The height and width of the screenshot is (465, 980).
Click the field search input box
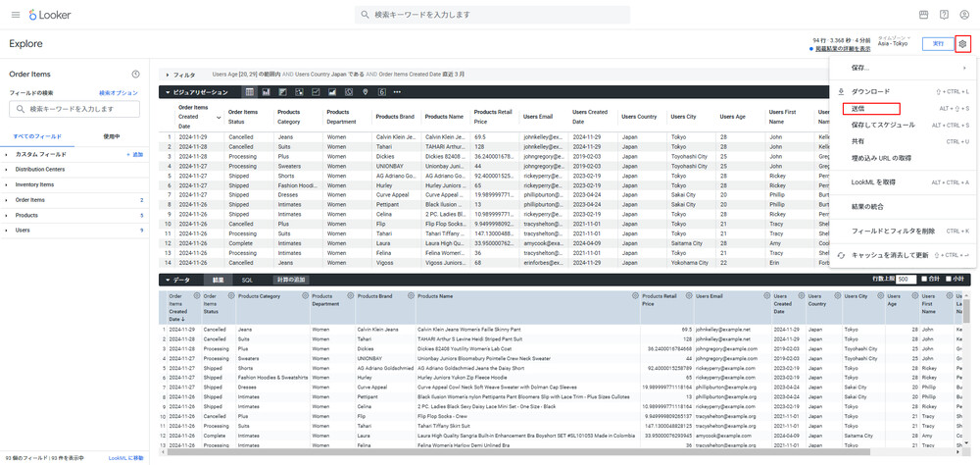[x=74, y=109]
